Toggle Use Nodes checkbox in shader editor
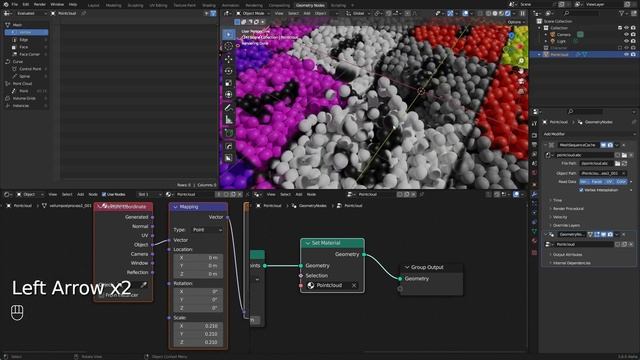 pos(104,194)
